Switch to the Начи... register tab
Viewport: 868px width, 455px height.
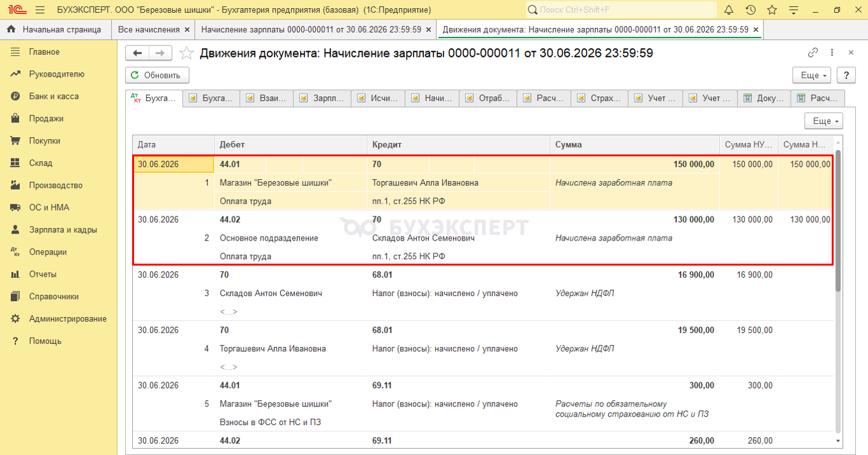click(433, 98)
